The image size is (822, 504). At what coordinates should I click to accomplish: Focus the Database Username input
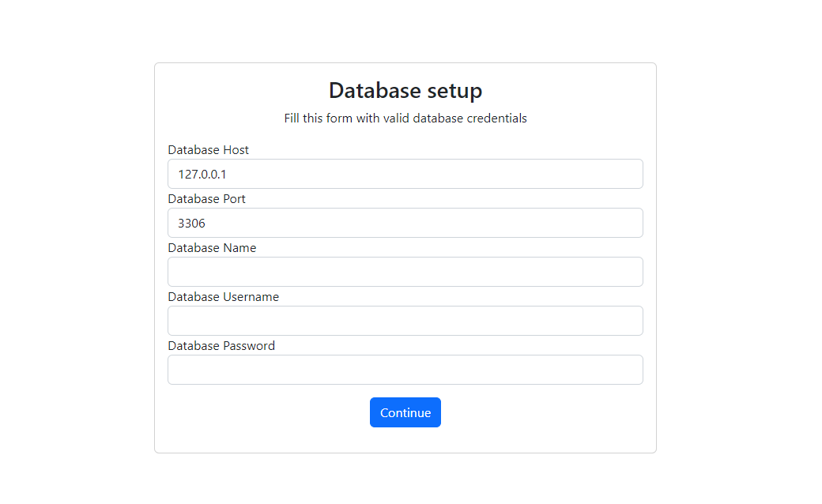(405, 321)
